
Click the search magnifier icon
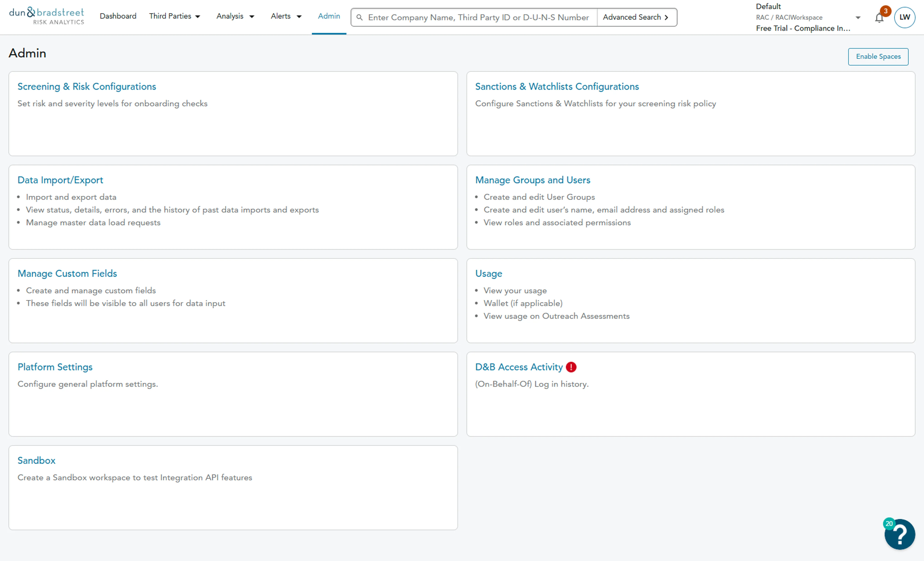coord(359,17)
